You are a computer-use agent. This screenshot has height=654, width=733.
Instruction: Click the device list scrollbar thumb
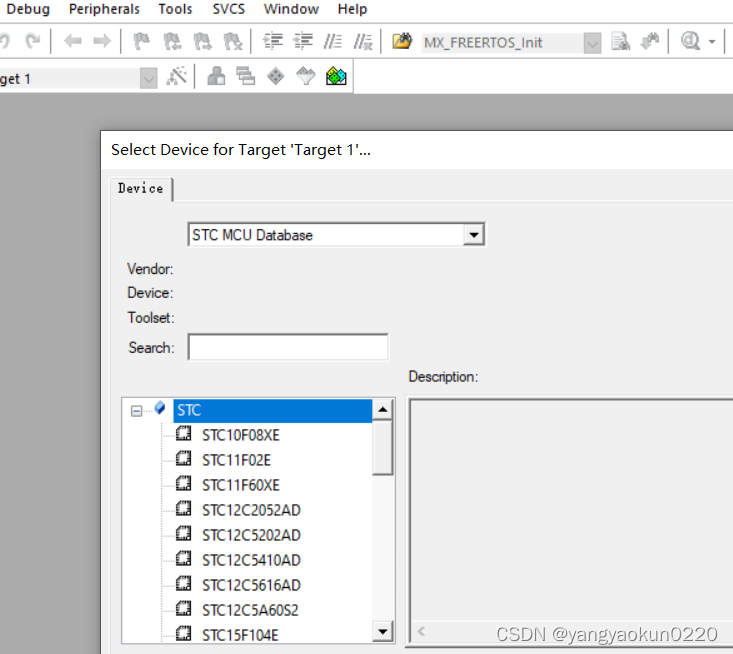pos(383,447)
